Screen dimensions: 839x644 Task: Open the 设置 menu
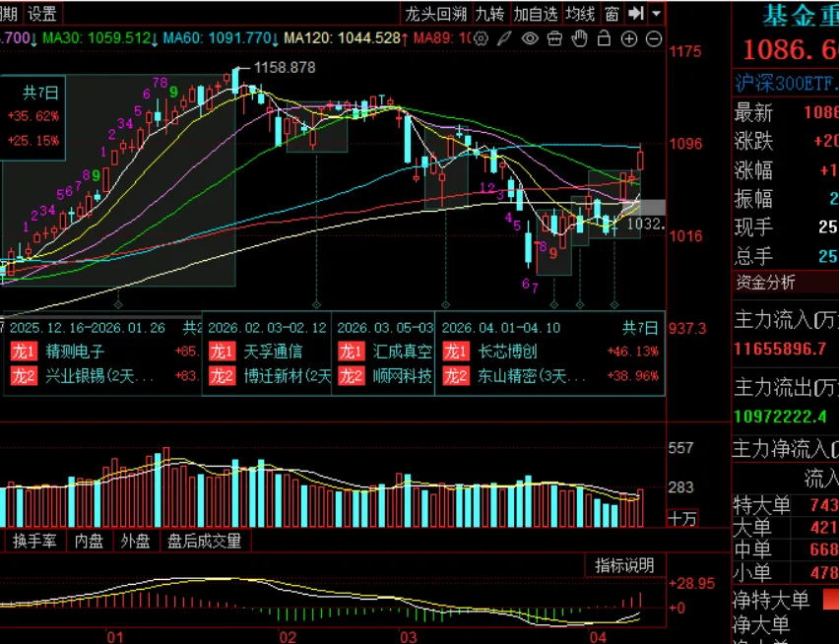point(42,14)
